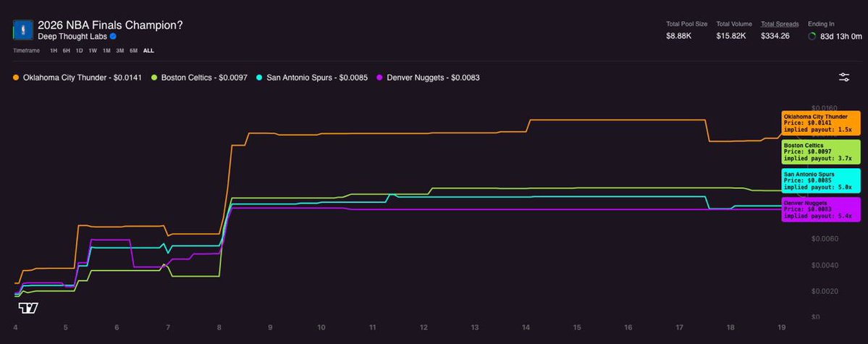This screenshot has width=868, height=344.
Task: Select the ALL timeframe
Action: coord(148,51)
